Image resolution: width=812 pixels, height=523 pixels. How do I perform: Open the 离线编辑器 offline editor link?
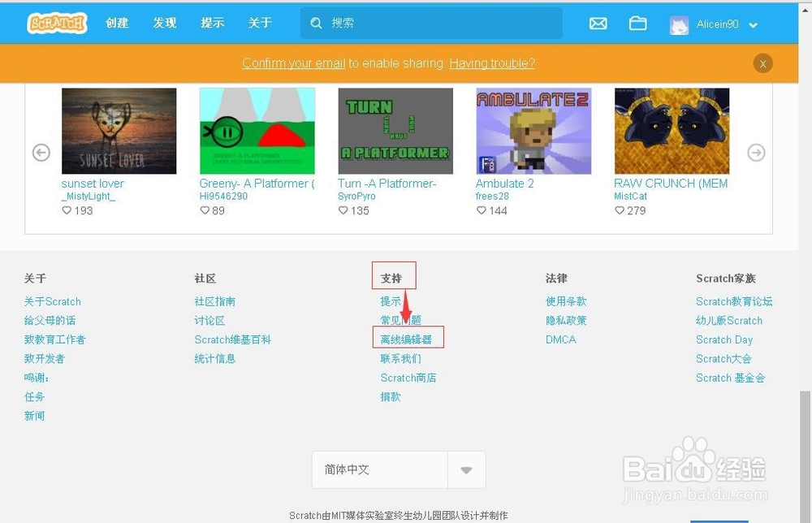[406, 339]
